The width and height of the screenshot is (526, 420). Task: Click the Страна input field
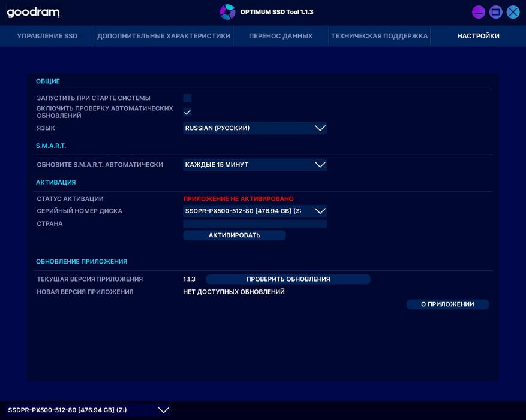[255, 223]
